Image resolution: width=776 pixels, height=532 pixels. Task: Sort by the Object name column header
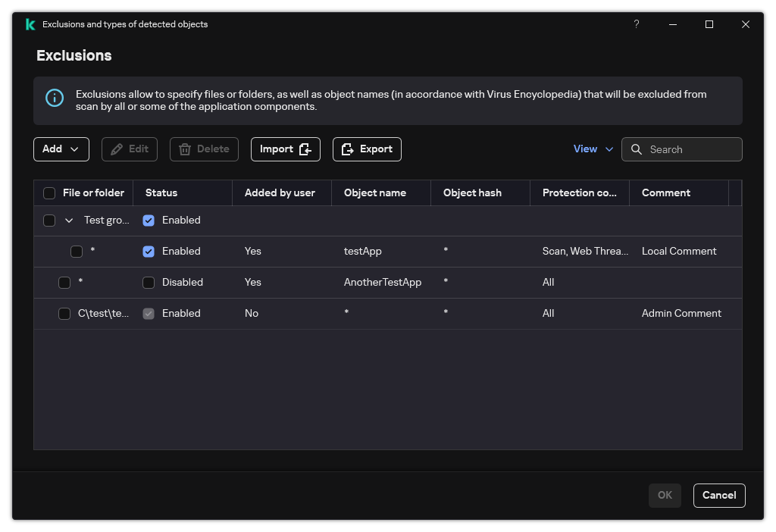click(x=375, y=193)
